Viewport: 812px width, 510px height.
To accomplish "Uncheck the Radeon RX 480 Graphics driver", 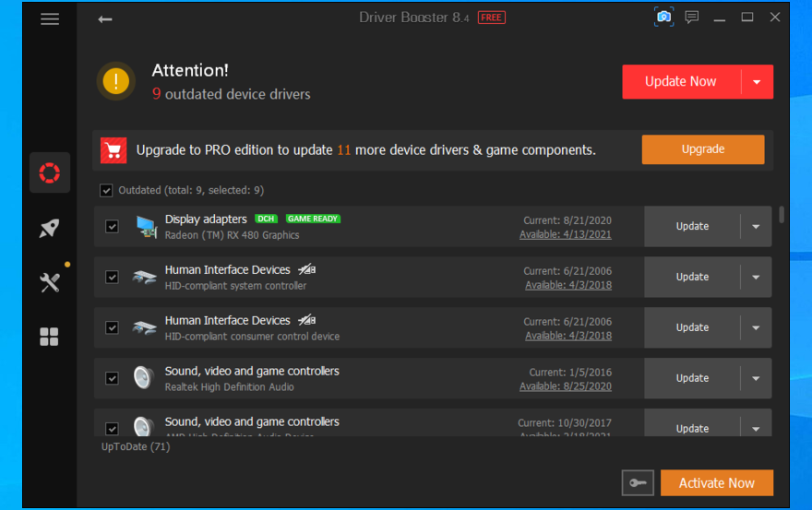I will tap(112, 226).
